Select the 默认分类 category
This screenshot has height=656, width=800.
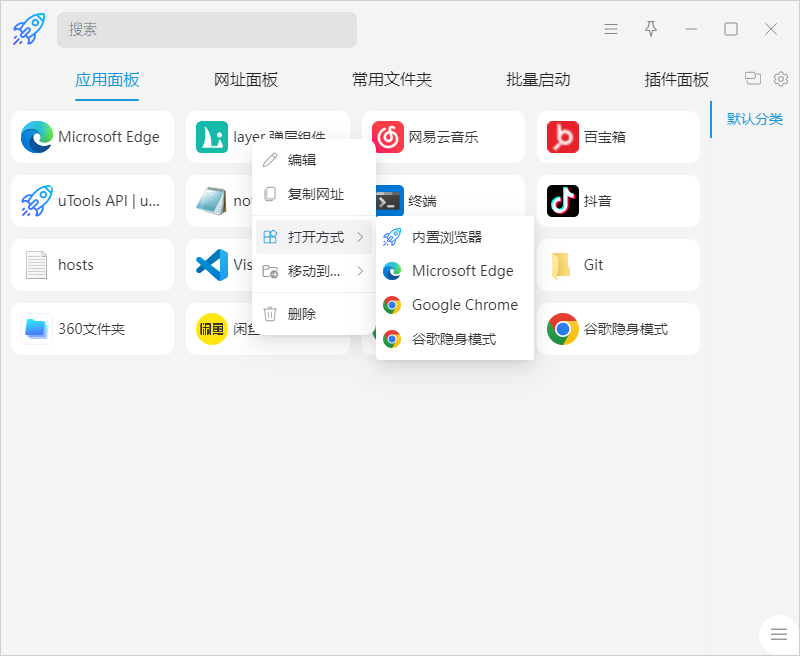click(754, 119)
